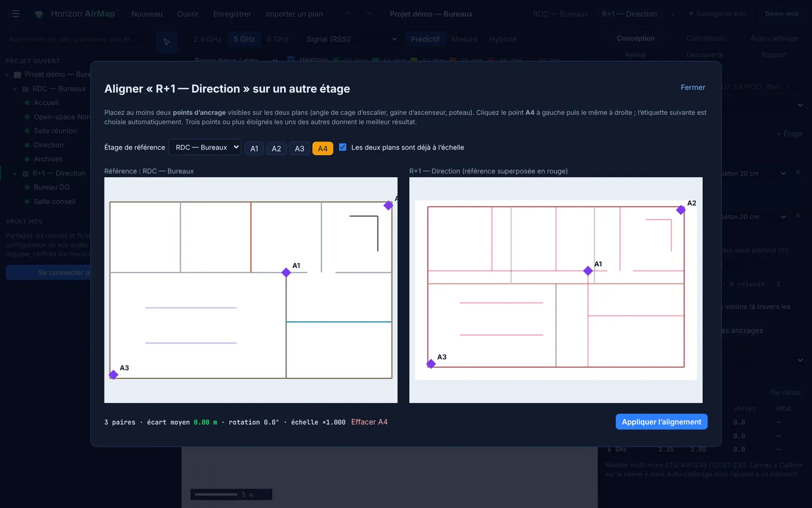Screen dimensions: 812x508
Task: Add a new floor tab with plus
Action: pyautogui.click(x=673, y=14)
